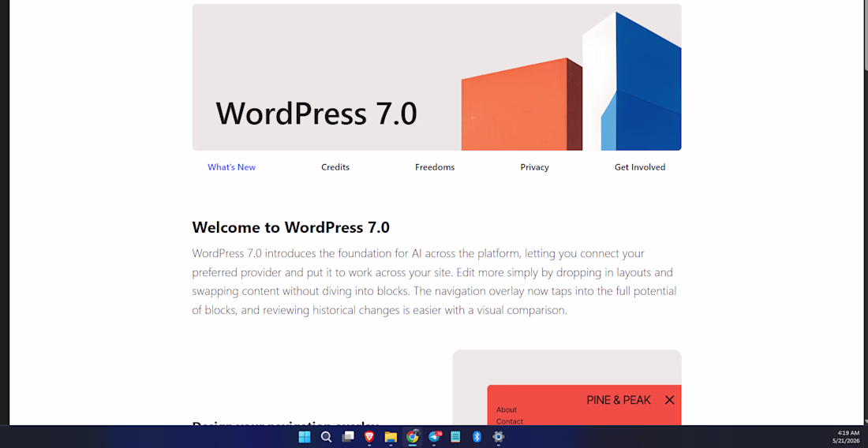Switch to the Credits tab
The width and height of the screenshot is (868, 448).
[335, 167]
